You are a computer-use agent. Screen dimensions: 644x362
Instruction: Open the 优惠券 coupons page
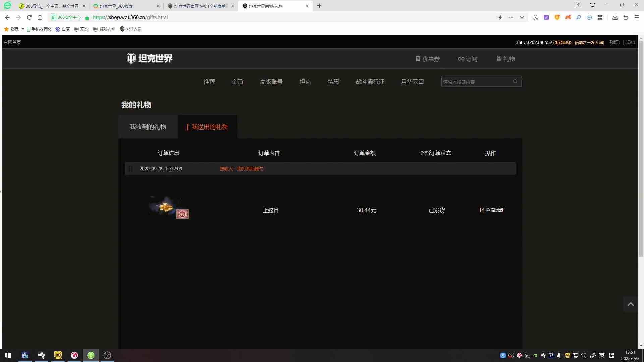427,59
